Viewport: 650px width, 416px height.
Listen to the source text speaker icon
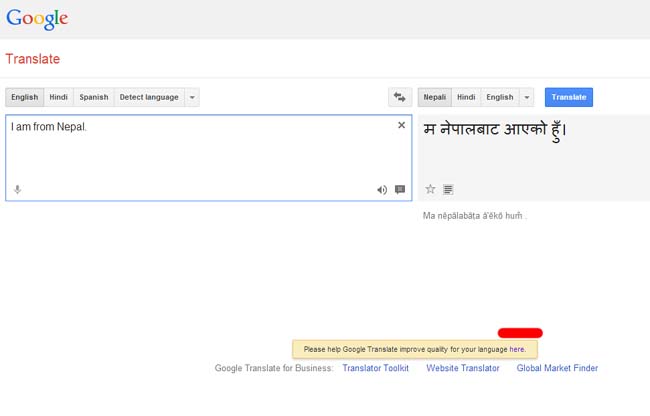(382, 190)
